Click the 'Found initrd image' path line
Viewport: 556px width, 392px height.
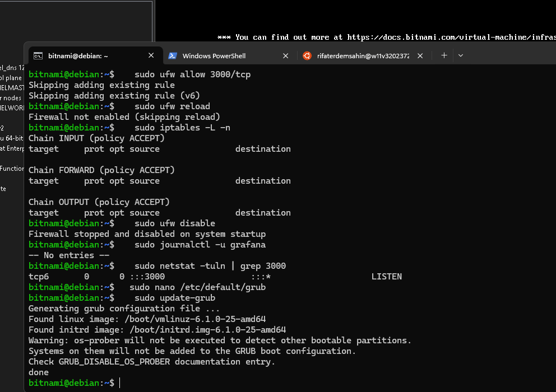coord(157,330)
